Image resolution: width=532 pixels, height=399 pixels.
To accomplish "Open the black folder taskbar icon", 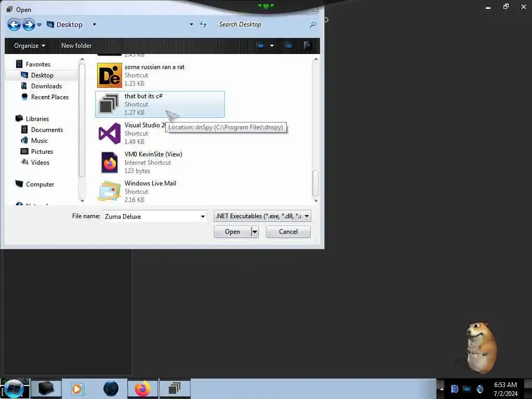I will 46,389.
